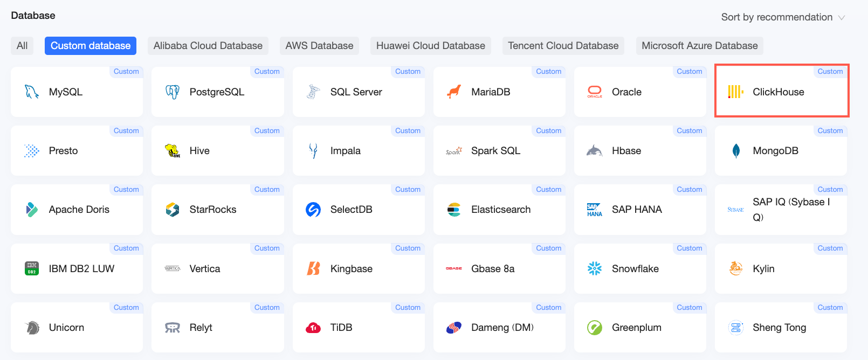Click the "Apache Doris" card label
868x360 pixels.
79,210
